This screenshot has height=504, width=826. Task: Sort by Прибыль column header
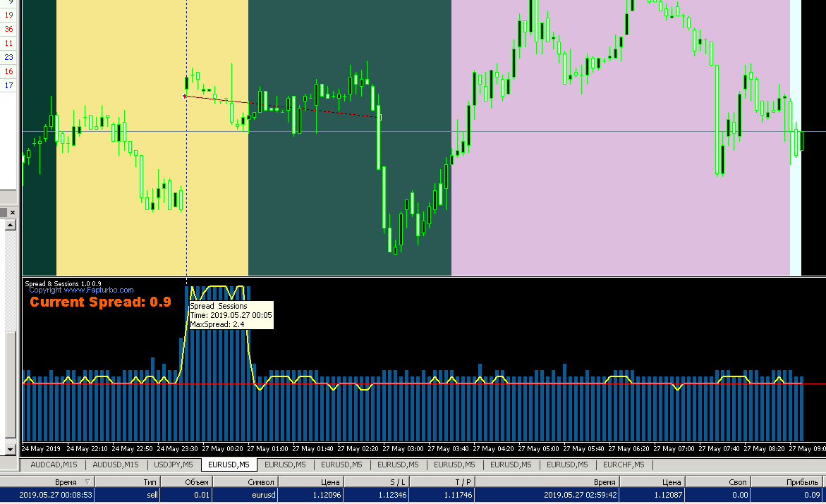point(786,482)
